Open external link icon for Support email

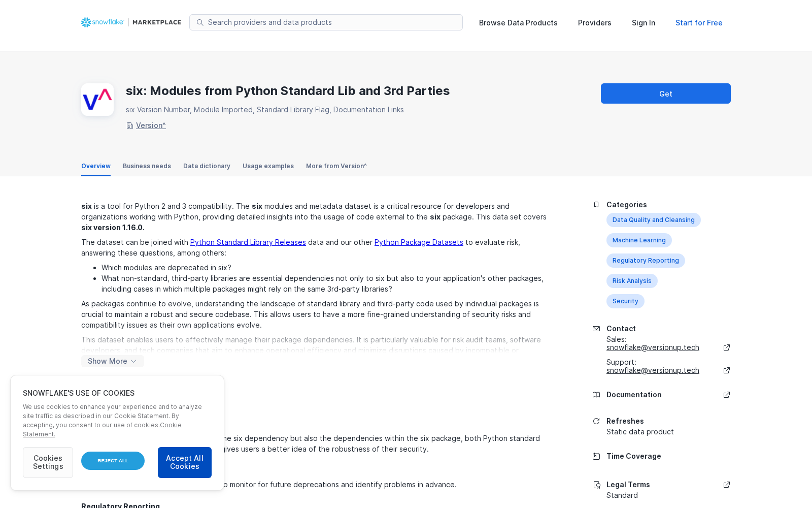tap(727, 370)
